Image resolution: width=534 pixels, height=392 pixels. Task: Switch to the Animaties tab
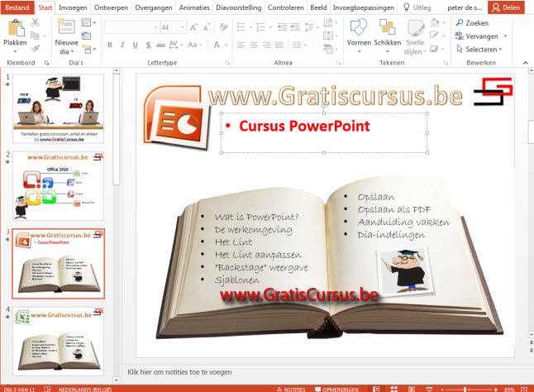194,7
